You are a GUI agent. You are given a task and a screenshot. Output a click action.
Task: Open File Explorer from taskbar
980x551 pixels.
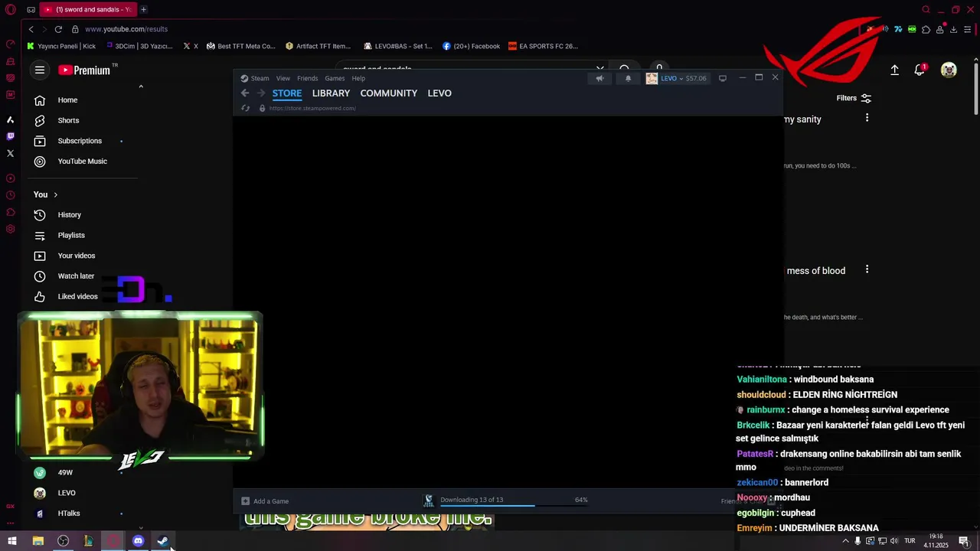click(38, 541)
